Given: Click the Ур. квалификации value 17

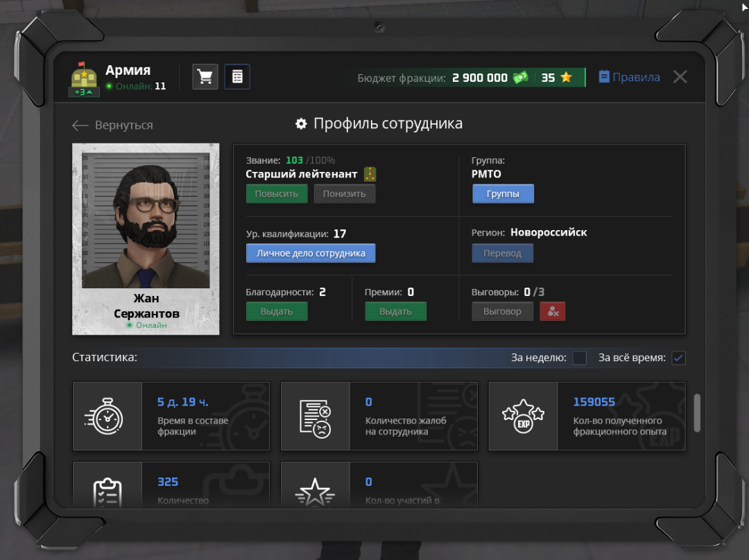Looking at the screenshot, I should [x=340, y=234].
